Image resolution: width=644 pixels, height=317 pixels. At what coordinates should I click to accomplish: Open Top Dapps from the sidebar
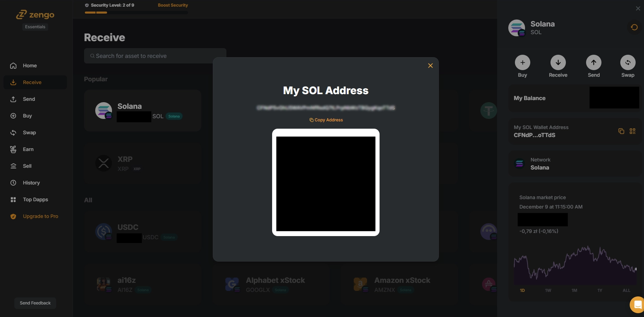35,199
